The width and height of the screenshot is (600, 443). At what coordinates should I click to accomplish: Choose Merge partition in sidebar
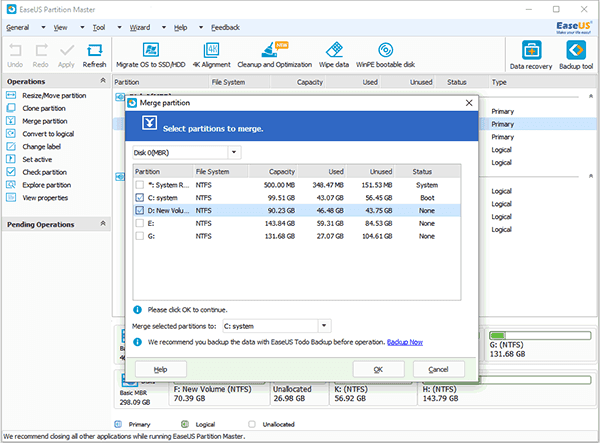tap(45, 121)
